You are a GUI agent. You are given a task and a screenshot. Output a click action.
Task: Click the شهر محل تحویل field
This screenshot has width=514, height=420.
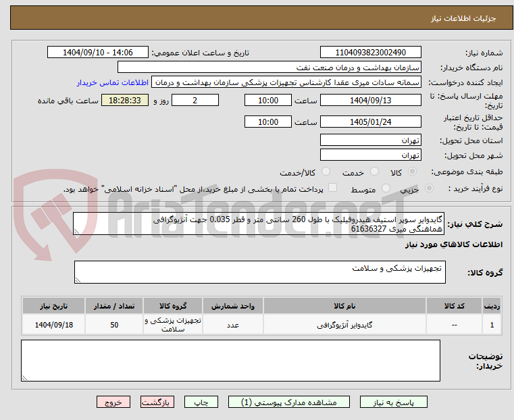click(x=370, y=155)
